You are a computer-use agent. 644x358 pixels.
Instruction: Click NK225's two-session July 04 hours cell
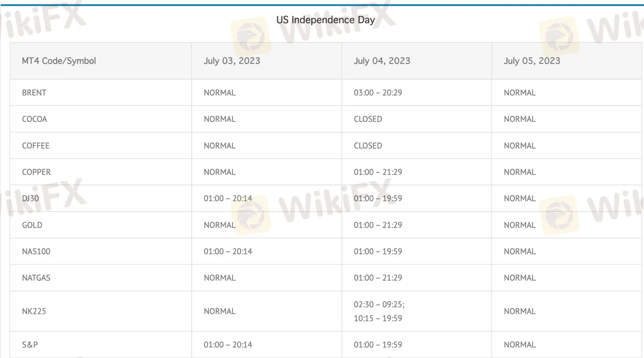[x=379, y=311]
